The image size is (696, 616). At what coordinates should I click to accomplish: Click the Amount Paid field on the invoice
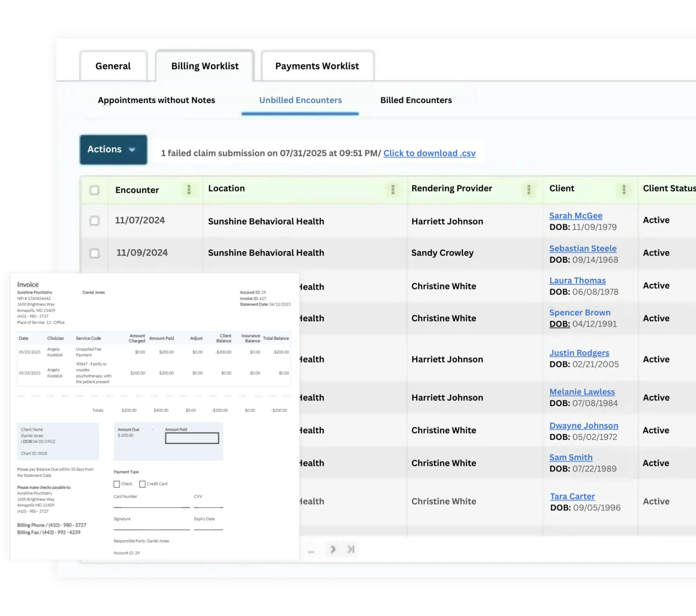[x=192, y=438]
